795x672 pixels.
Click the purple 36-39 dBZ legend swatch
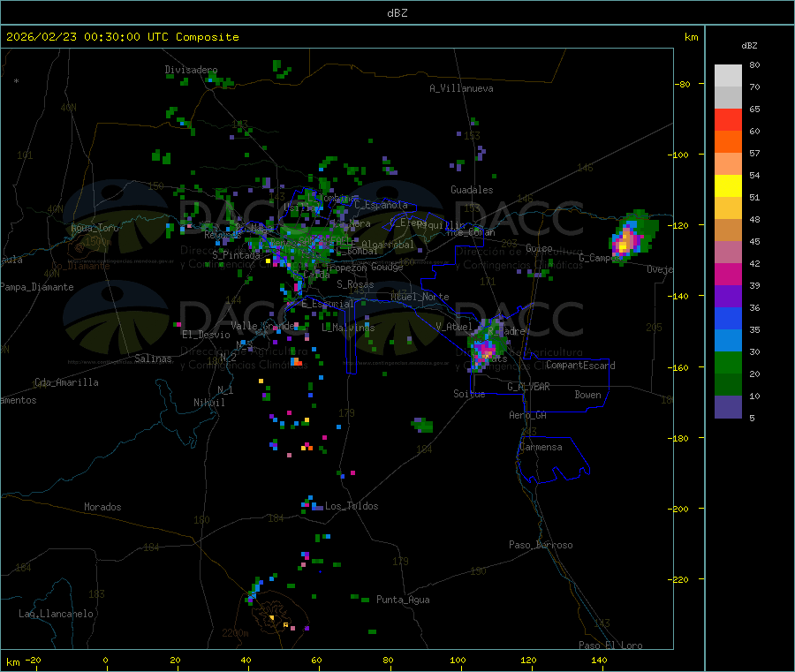pyautogui.click(x=728, y=297)
